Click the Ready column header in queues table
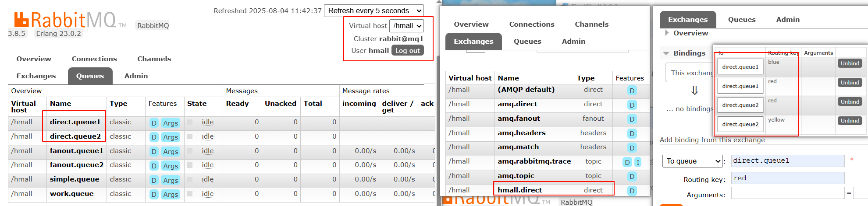Image resolution: width=868 pixels, height=206 pixels. pyautogui.click(x=237, y=104)
